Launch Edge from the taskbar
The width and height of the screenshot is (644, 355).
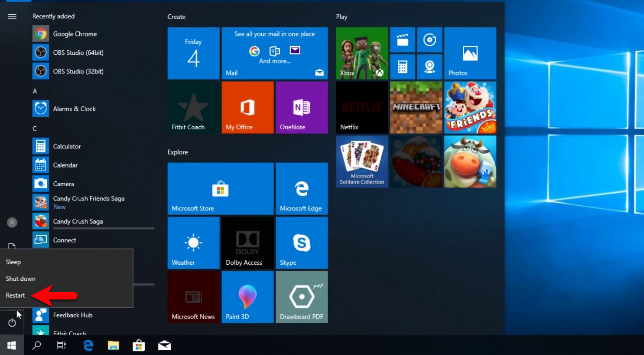tap(88, 345)
